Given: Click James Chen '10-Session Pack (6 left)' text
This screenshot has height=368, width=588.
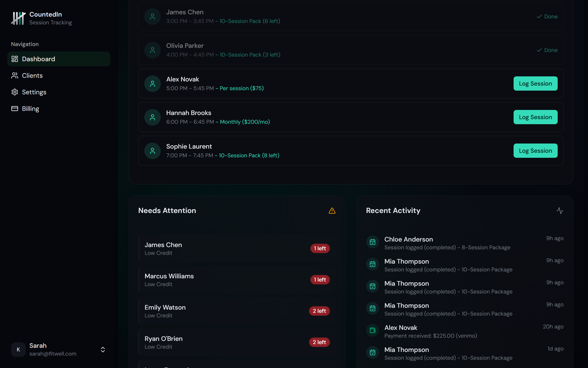Looking at the screenshot, I should pyautogui.click(x=250, y=21).
